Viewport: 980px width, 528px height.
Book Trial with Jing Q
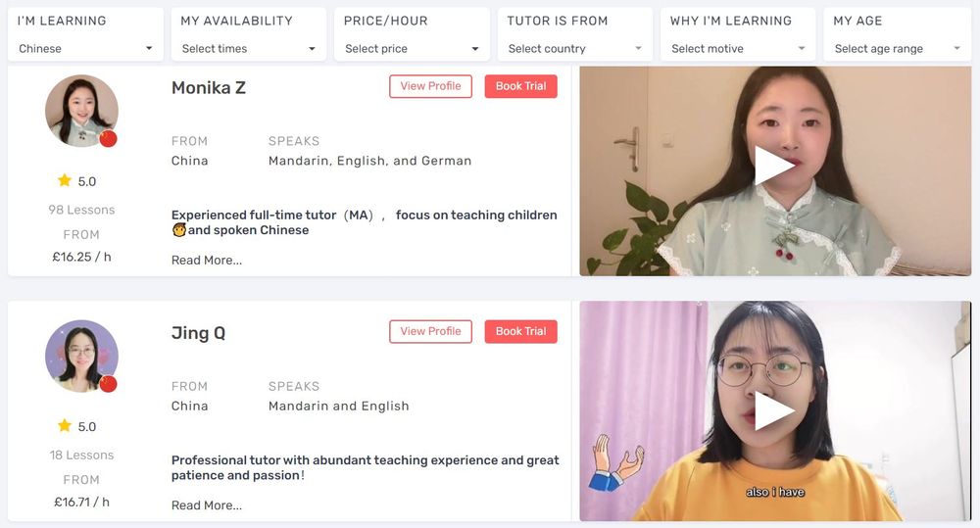point(520,331)
